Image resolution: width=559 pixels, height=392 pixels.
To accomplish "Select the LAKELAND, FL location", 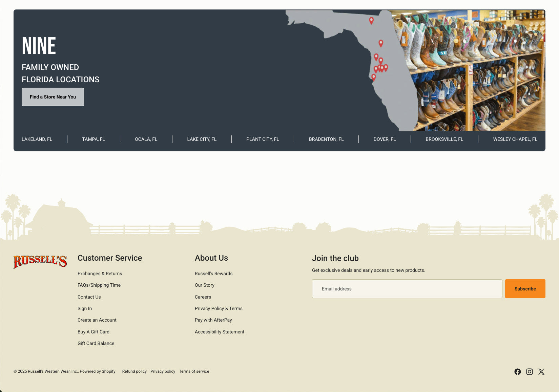I will [x=37, y=139].
